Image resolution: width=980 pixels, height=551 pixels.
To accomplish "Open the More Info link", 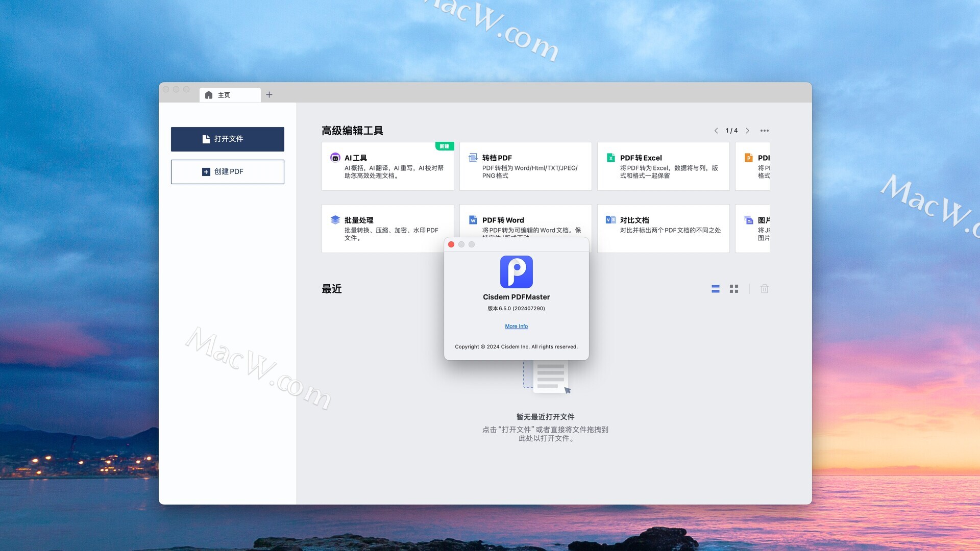I will tap(516, 327).
